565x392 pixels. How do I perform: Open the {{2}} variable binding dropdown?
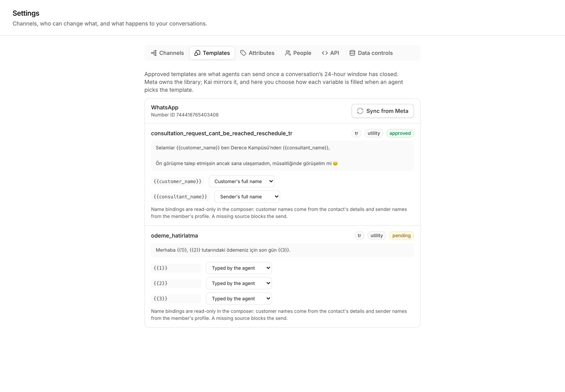pos(239,283)
